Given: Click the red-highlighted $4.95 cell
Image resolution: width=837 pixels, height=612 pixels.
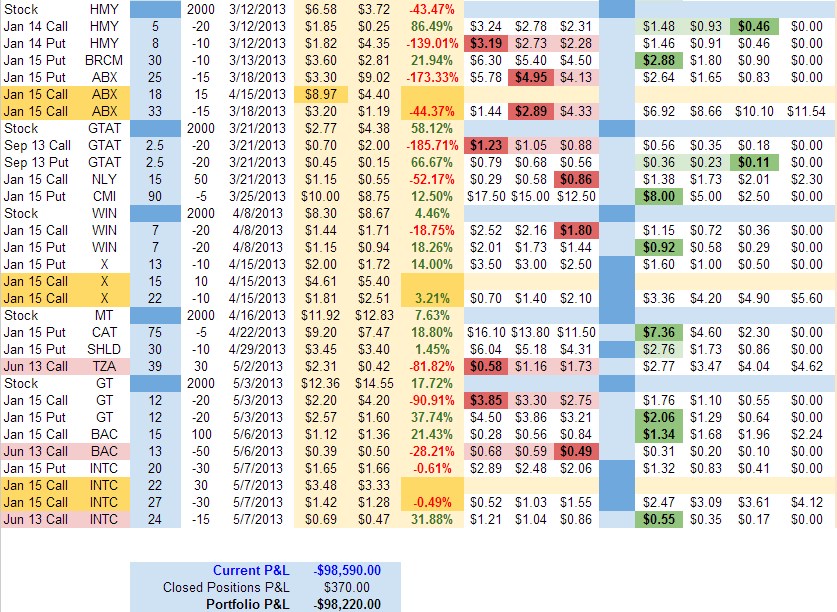Looking at the screenshot, I should tap(530, 76).
